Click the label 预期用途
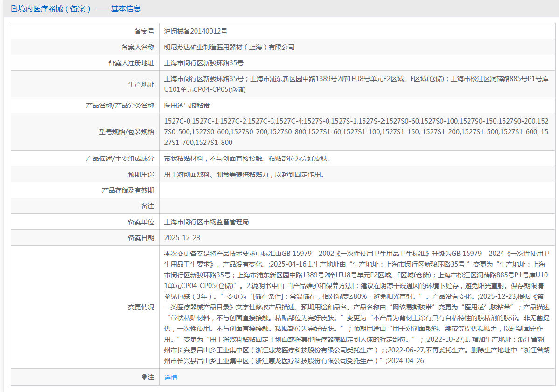The height and width of the screenshot is (392, 559). (x=141, y=174)
